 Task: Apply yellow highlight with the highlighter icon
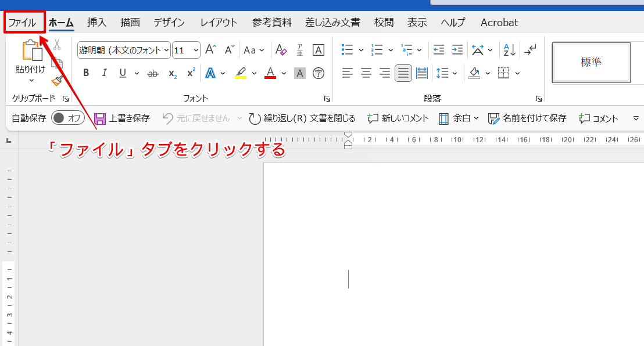[239, 73]
